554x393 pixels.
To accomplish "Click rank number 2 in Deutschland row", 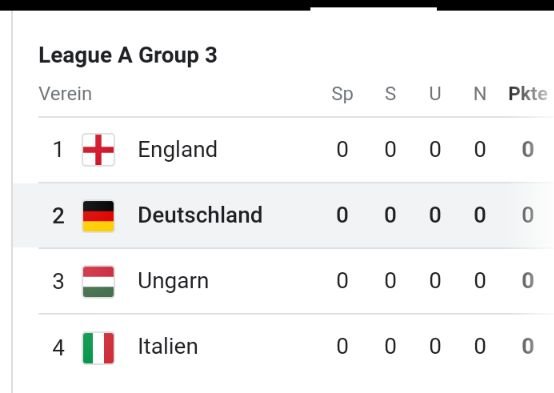I will click(x=58, y=216).
